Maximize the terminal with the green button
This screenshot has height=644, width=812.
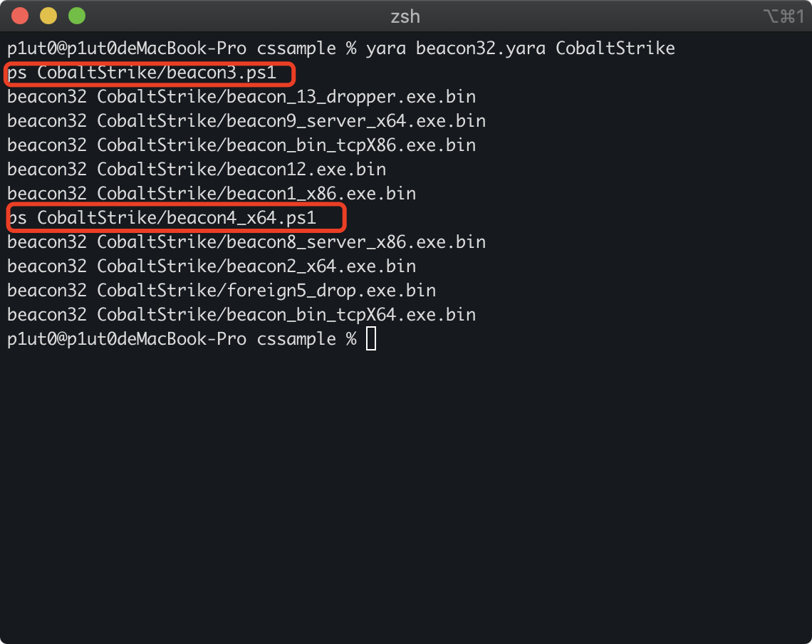(x=77, y=16)
